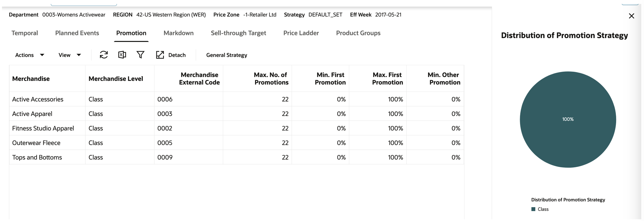Image resolution: width=644 pixels, height=221 pixels.
Task: Select the Outerwear Fleece row
Action: coord(236,143)
